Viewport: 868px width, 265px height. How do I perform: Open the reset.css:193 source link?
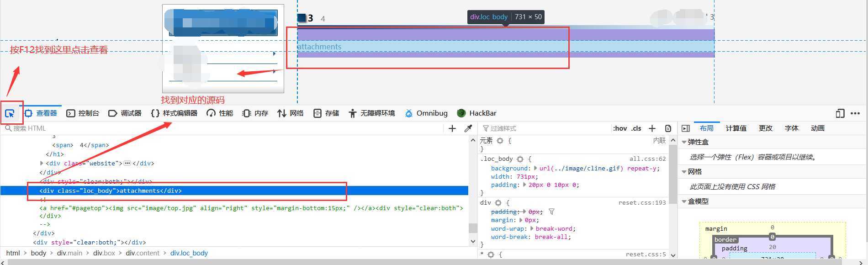[x=642, y=202]
